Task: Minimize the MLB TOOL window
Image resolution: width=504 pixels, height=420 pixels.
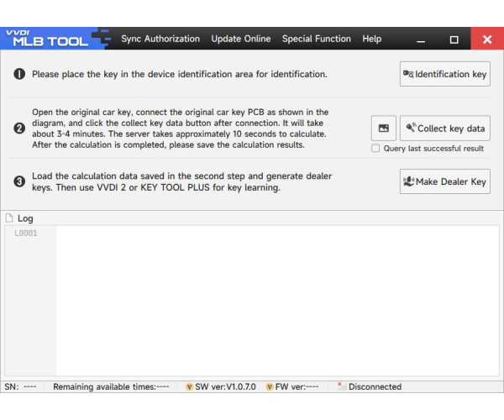Action: [x=421, y=39]
